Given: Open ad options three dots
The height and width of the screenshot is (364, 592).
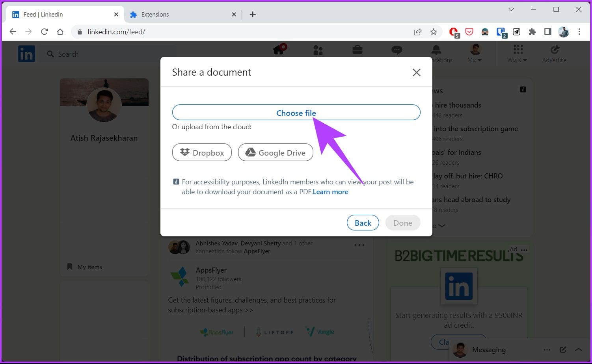Looking at the screenshot, I should [524, 250].
